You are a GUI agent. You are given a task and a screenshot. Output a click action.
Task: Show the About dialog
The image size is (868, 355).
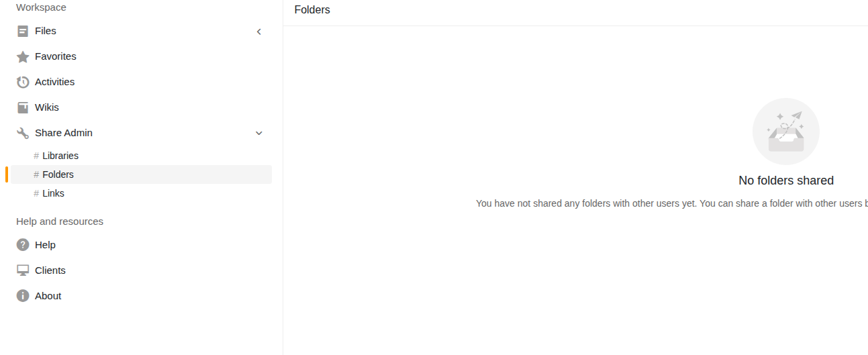pos(48,296)
